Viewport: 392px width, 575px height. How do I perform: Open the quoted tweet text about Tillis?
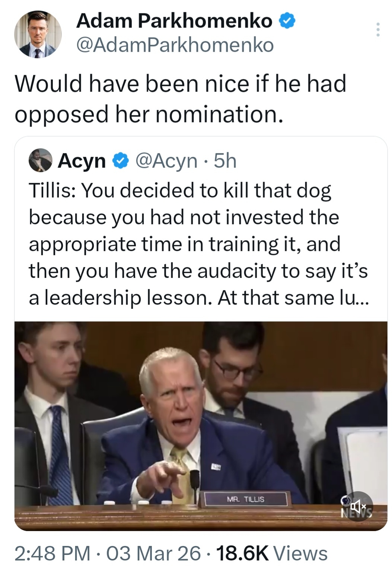pyautogui.click(x=197, y=244)
